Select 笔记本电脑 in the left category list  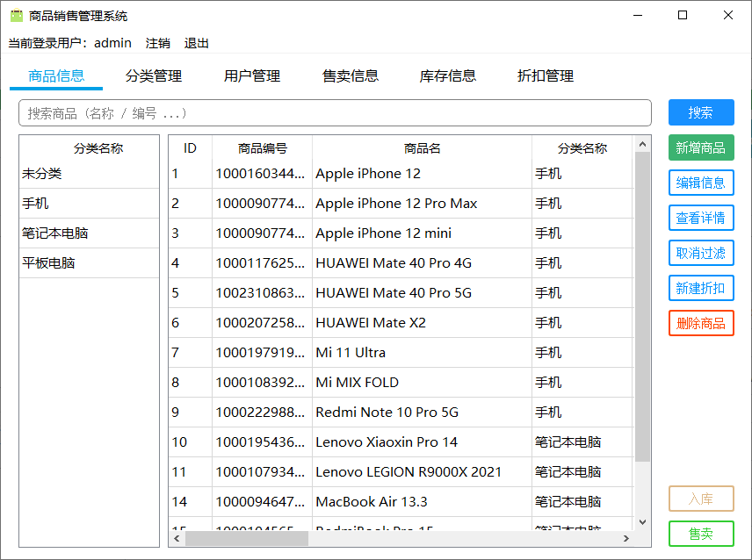[90, 233]
